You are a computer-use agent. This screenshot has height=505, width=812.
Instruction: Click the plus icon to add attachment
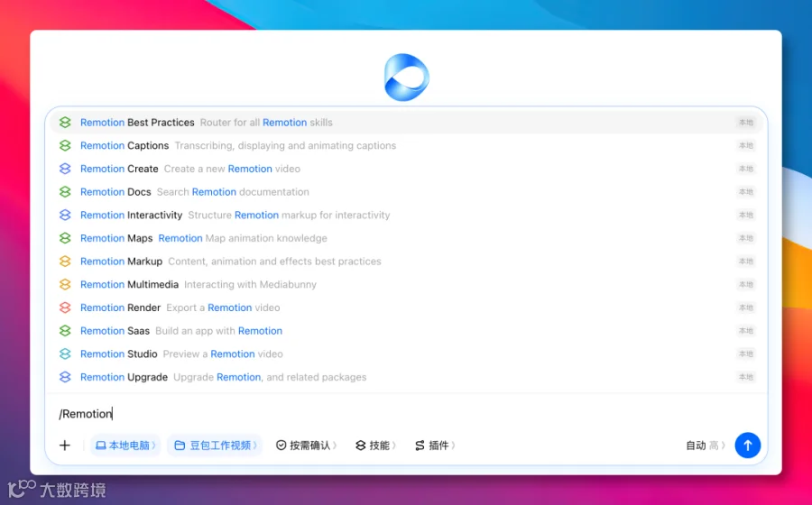point(65,445)
